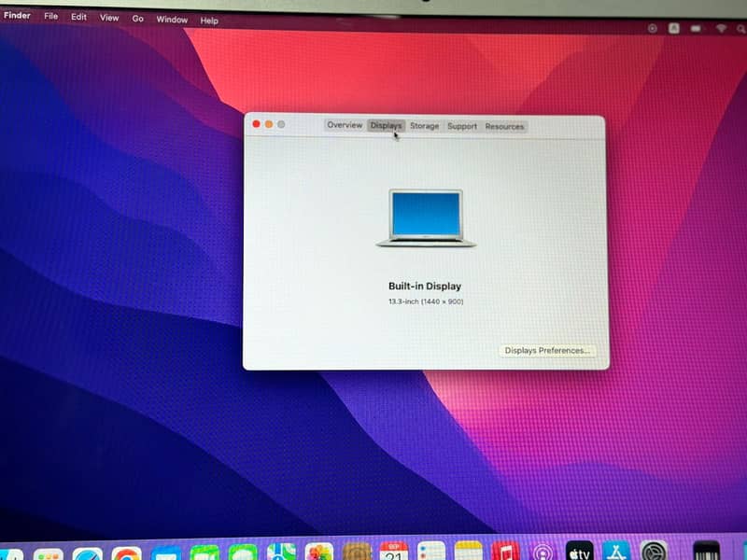Open the Resources tab
Image resolution: width=747 pixels, height=560 pixels.
tap(504, 126)
